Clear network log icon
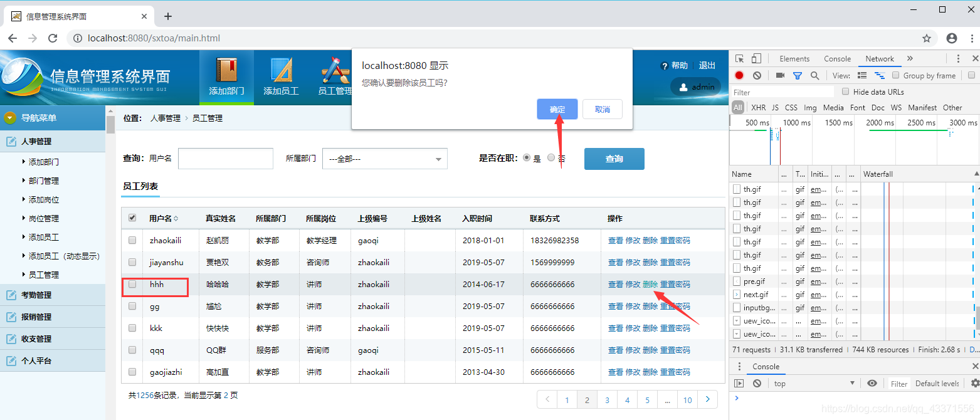 click(757, 75)
